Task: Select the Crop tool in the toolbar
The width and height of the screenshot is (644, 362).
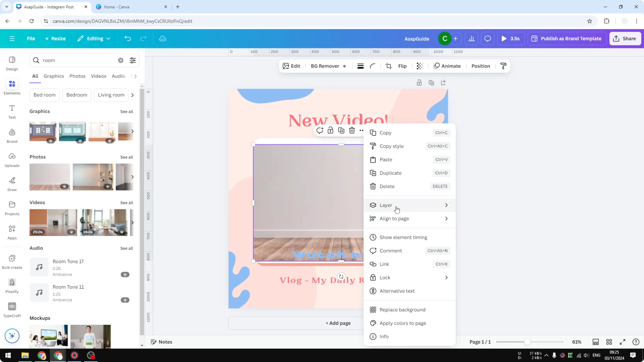Action: pos(388,66)
